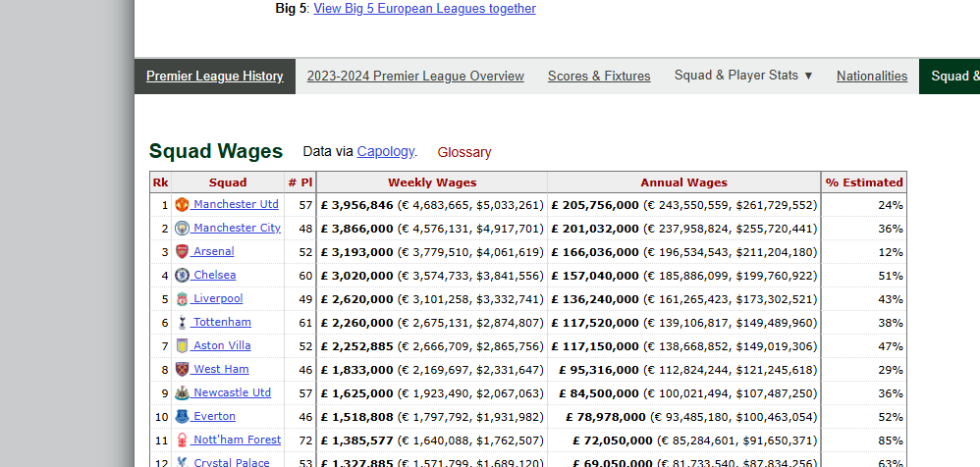The image size is (980, 467).
Task: Click Aston Villa's 47% estimated value
Action: (890, 346)
